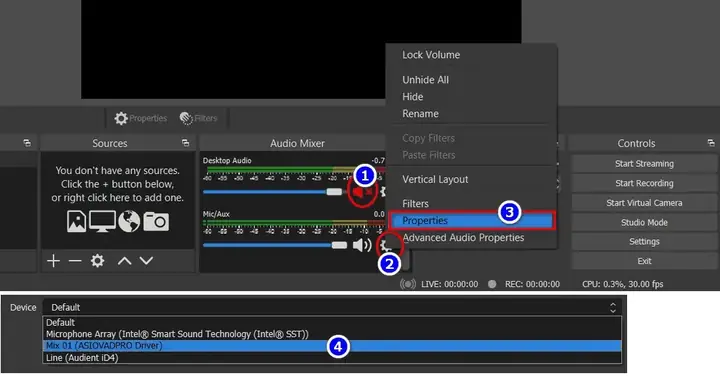Select Default in the device list

332,322
